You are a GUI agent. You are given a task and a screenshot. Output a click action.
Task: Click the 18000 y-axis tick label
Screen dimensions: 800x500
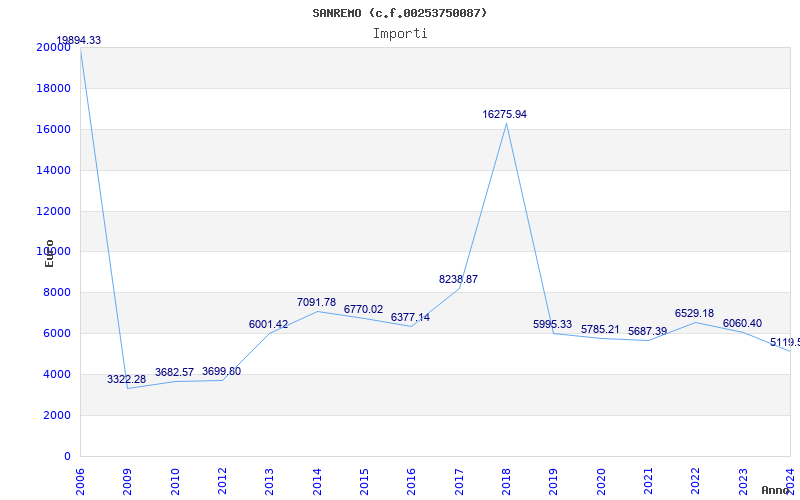click(54, 88)
